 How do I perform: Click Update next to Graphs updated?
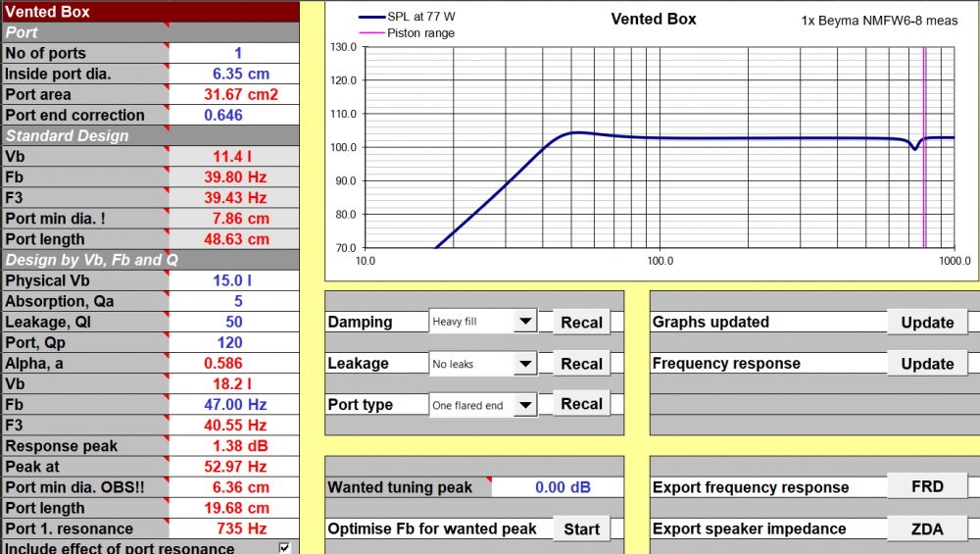point(927,323)
